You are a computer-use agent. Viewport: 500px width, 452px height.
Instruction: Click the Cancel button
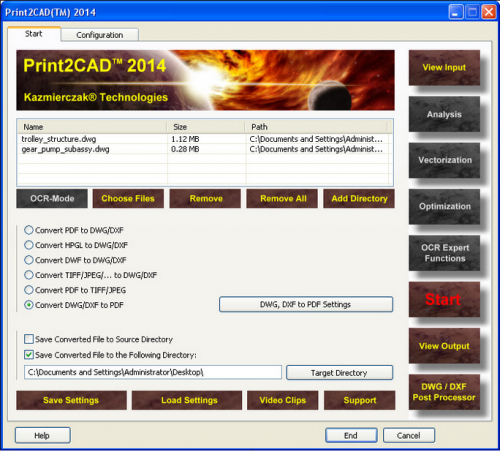click(409, 435)
